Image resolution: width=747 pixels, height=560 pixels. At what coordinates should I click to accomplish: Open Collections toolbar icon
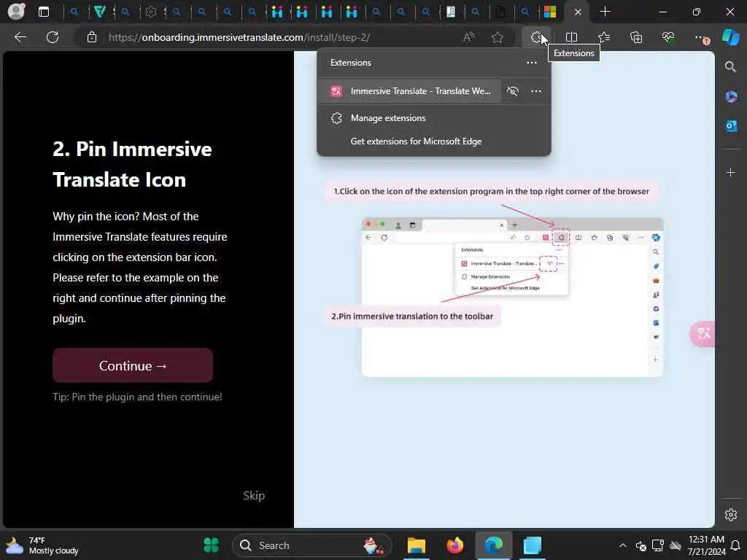tap(636, 37)
